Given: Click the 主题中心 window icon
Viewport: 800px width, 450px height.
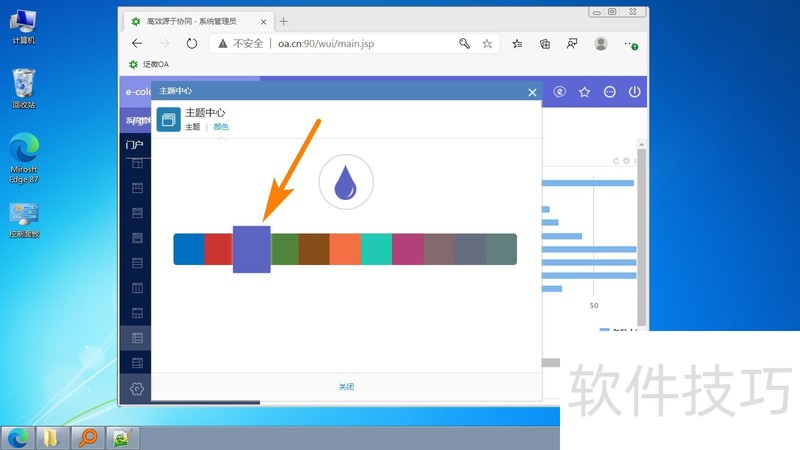Looking at the screenshot, I should pyautogui.click(x=168, y=119).
